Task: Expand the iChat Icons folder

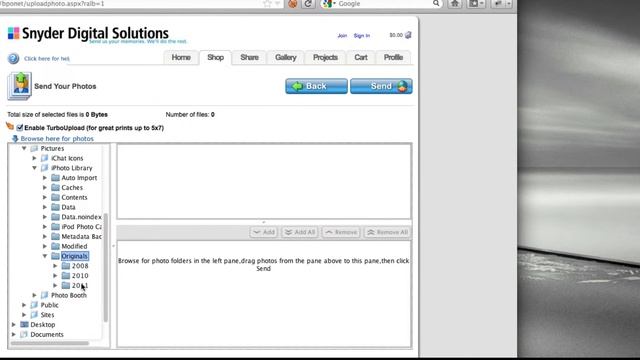Action: click(x=35, y=158)
